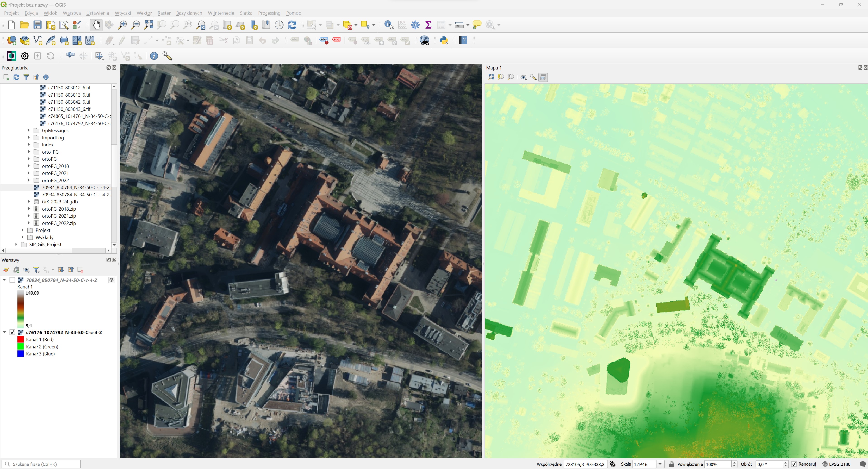868x469 pixels.
Task: Open the Projekt menu
Action: tap(11, 13)
